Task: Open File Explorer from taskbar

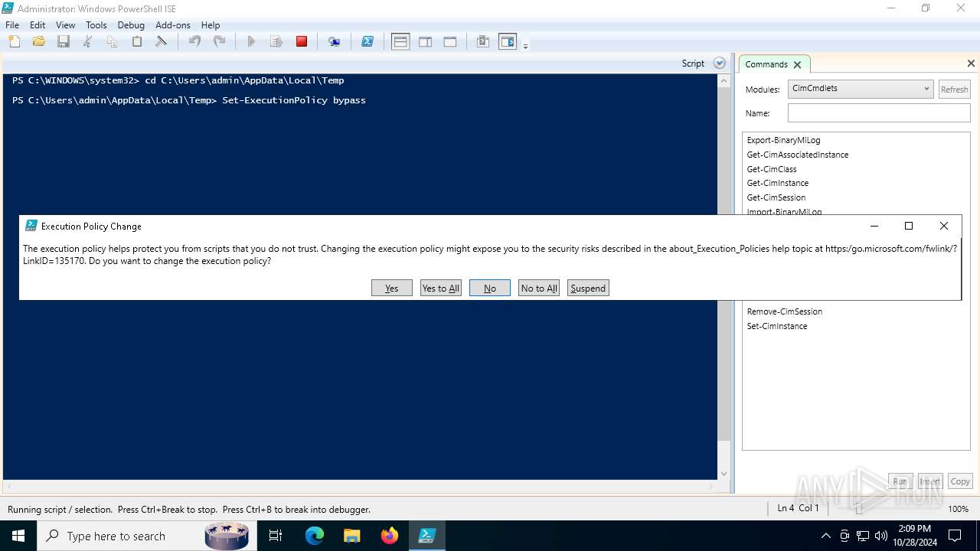Action: pos(352,536)
